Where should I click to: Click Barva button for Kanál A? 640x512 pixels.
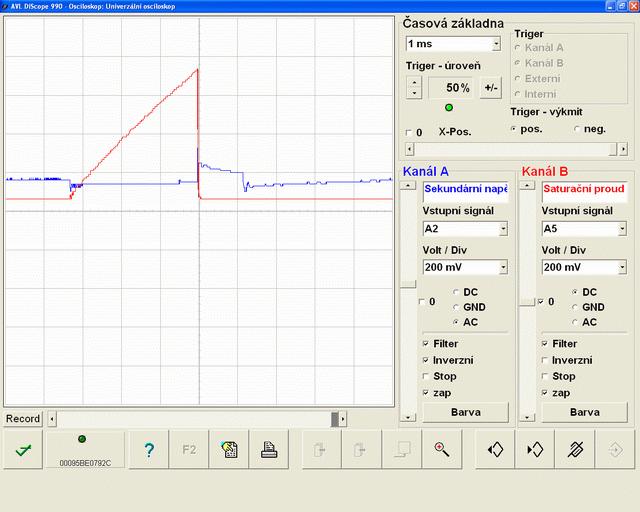click(x=465, y=411)
